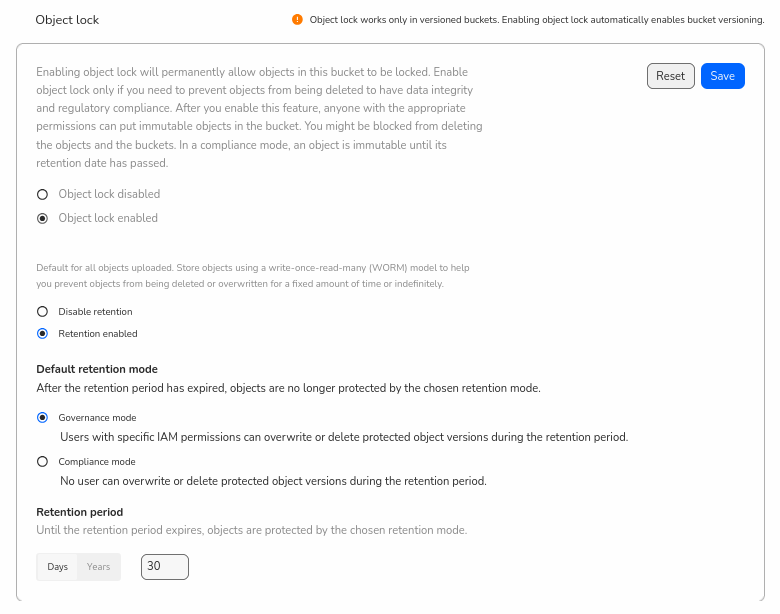The image size is (780, 614).
Task: Save the object lock settings
Action: (x=722, y=76)
